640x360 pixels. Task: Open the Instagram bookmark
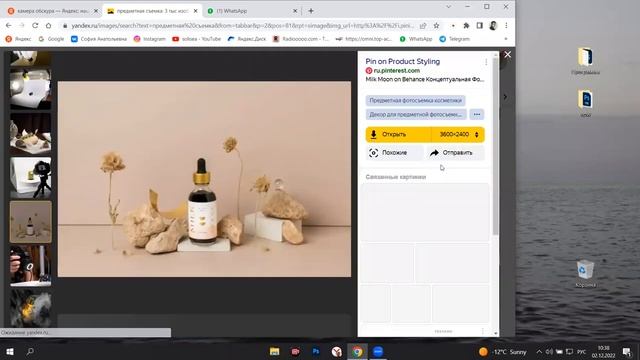pos(150,39)
